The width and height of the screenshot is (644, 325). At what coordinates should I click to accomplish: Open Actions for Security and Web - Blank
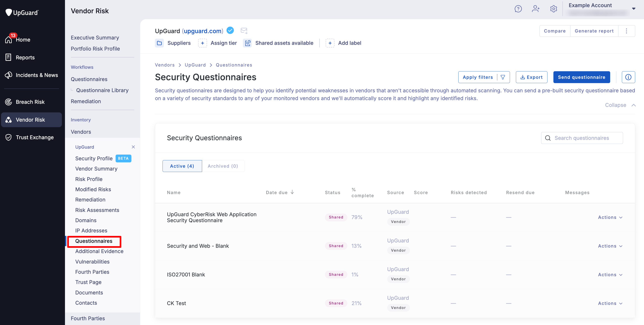click(610, 246)
